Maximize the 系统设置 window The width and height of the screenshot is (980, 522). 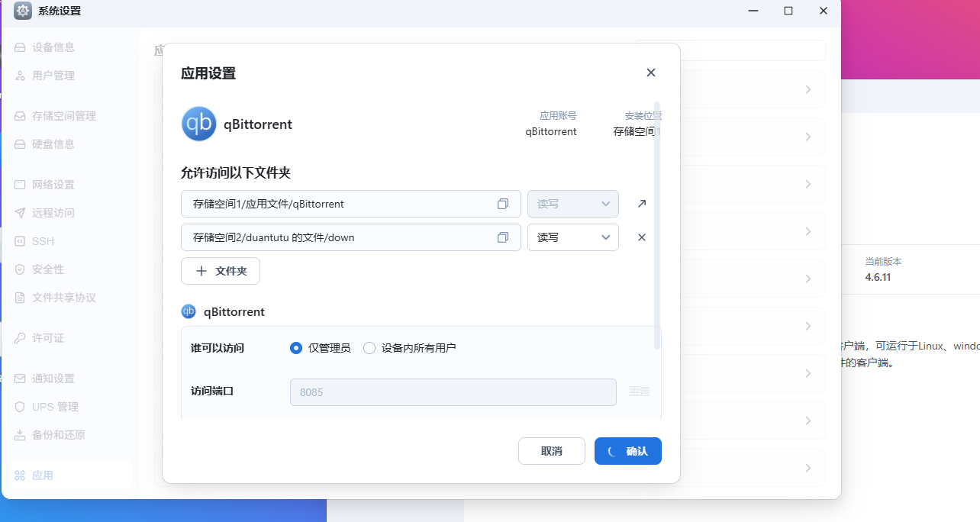point(788,11)
